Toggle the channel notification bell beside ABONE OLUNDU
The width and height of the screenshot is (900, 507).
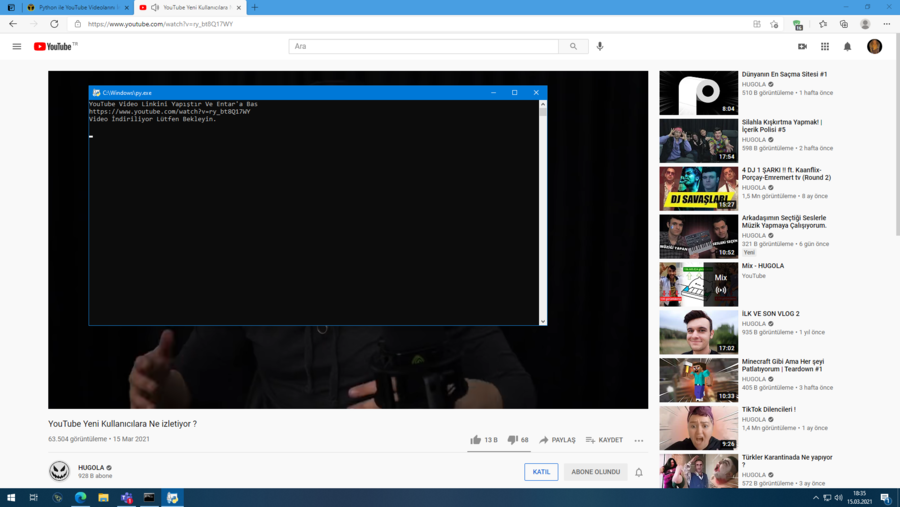(x=639, y=472)
